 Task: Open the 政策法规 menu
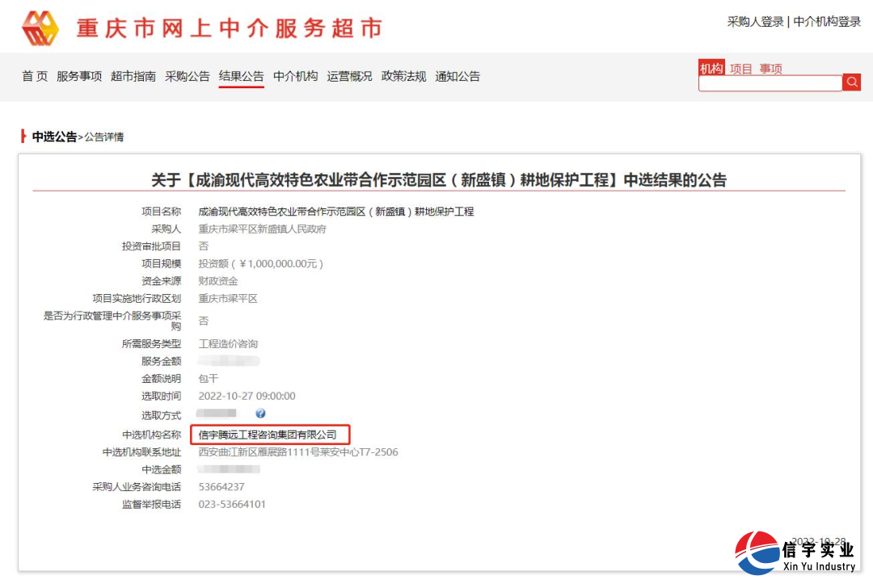(403, 76)
